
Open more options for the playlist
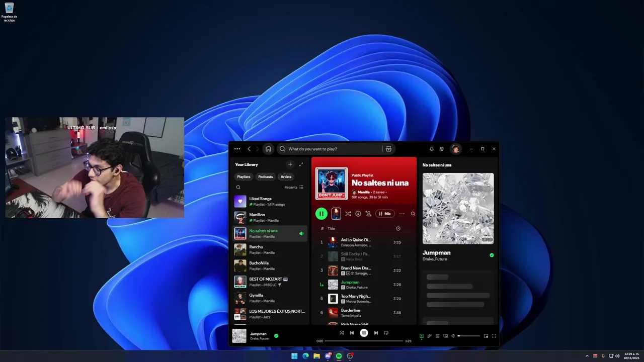tap(402, 214)
